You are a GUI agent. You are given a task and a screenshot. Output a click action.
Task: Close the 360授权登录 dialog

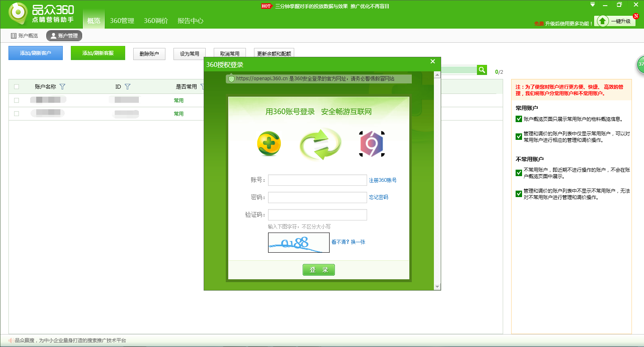pos(433,61)
